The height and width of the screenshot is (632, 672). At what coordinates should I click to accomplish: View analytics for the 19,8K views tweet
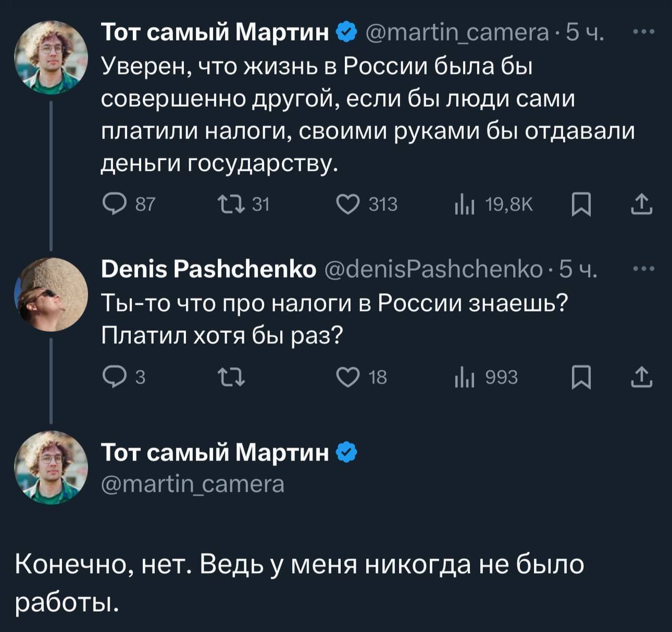click(464, 204)
